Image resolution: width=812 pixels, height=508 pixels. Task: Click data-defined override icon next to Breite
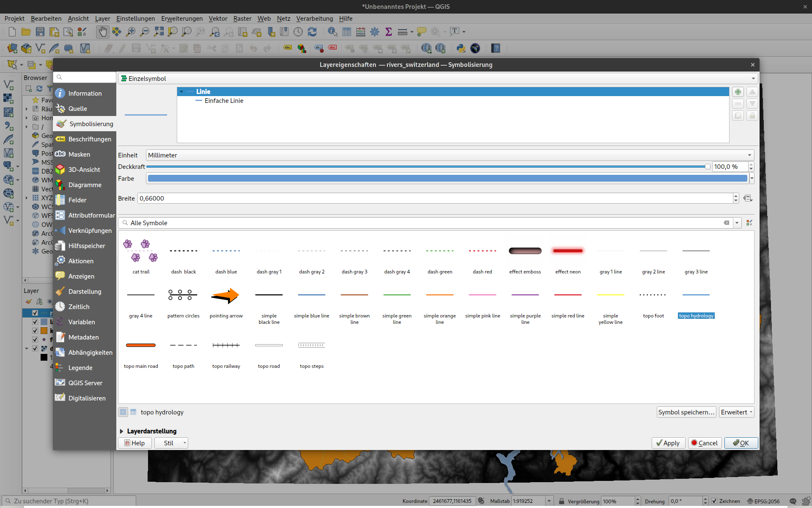(x=748, y=198)
